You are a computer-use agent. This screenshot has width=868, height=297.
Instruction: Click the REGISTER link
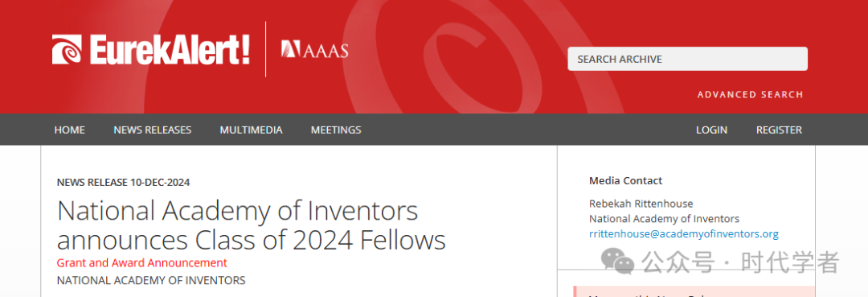(779, 130)
